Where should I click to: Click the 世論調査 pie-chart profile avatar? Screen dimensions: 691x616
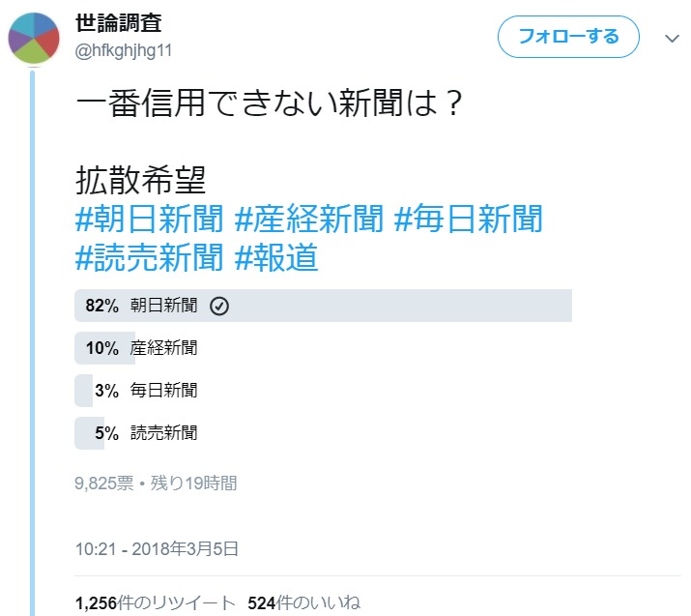click(x=35, y=39)
